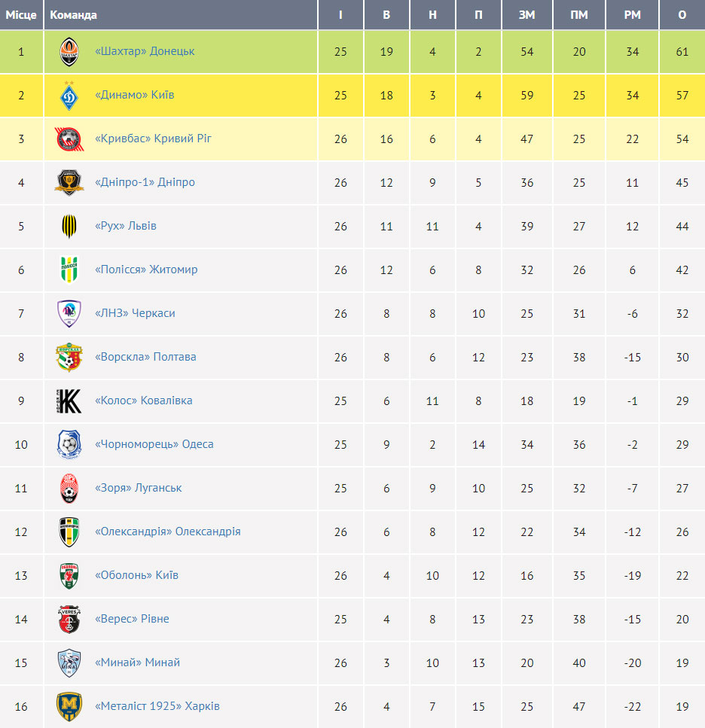Click the Rukh Lviv striped crest
This screenshot has height=728, width=705.
69,226
